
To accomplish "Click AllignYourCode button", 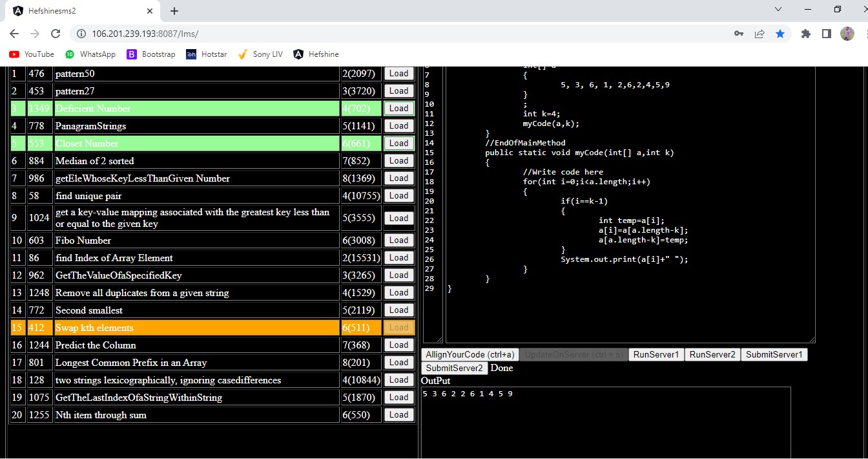I will click(x=470, y=354).
